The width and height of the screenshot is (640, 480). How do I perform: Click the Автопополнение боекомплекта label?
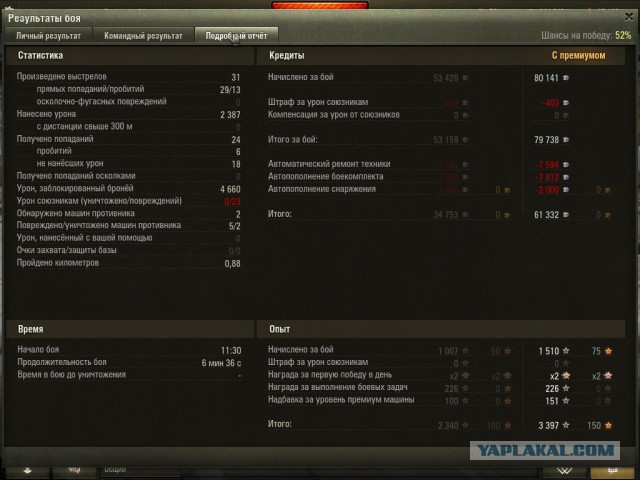[326, 177]
